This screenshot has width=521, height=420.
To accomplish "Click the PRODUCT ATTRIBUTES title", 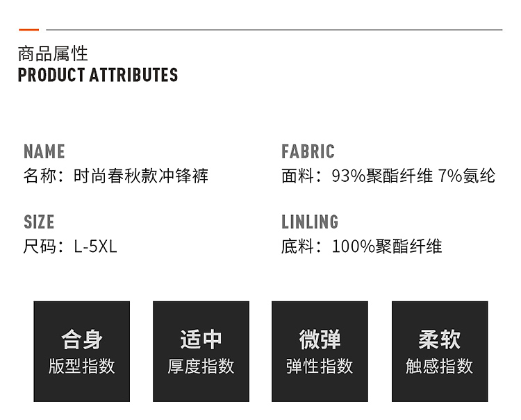I will point(98,75).
